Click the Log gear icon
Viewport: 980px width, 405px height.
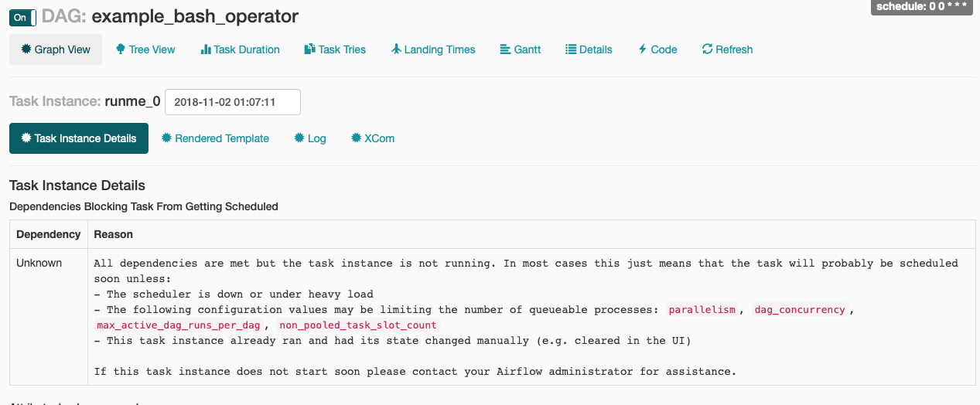299,138
